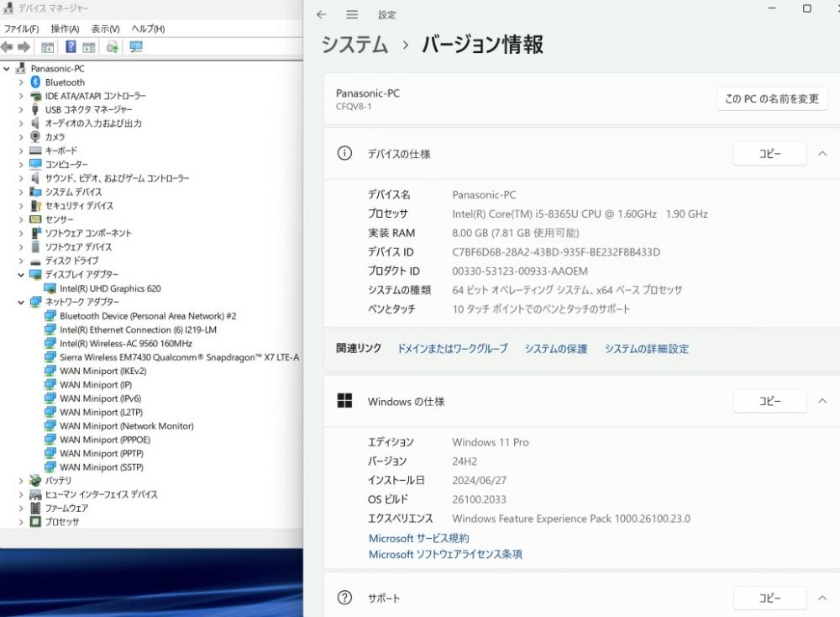The height and width of the screenshot is (617, 840).
Task: Select Intel(R) Wireless-AC 9560 160MHz adapter
Action: (x=125, y=343)
